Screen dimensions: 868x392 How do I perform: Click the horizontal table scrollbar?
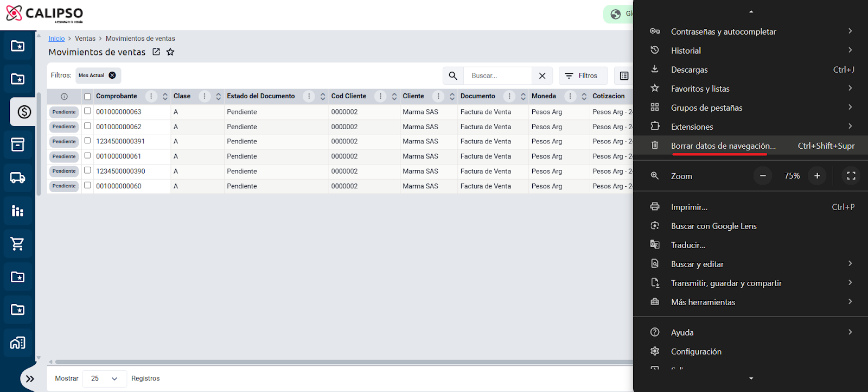coord(344,362)
